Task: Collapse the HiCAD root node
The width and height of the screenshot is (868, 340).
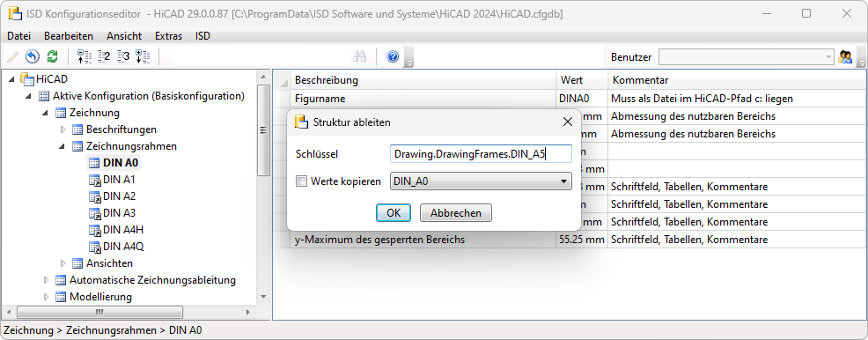Action: click(x=12, y=80)
